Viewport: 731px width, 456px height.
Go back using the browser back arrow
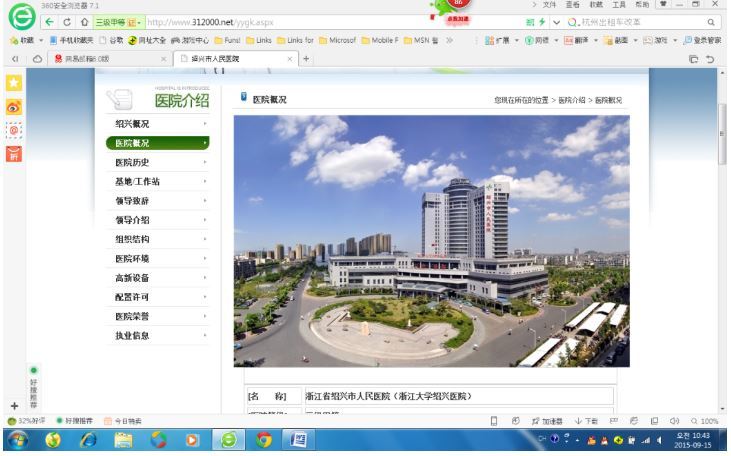(x=49, y=22)
